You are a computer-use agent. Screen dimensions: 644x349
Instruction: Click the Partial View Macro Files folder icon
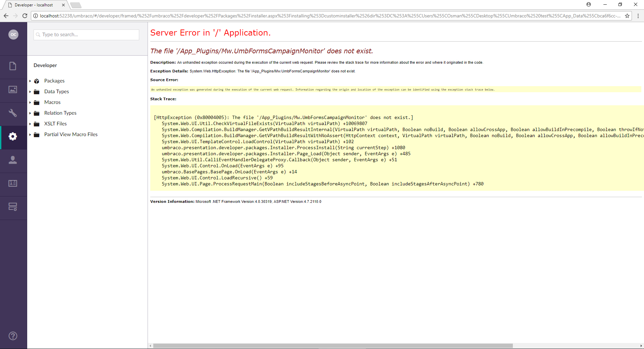(37, 135)
